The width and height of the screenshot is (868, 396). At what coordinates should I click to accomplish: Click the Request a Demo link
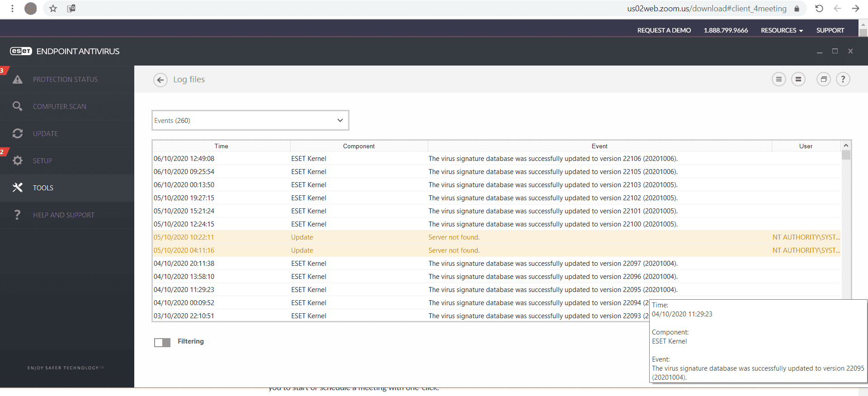(x=664, y=30)
